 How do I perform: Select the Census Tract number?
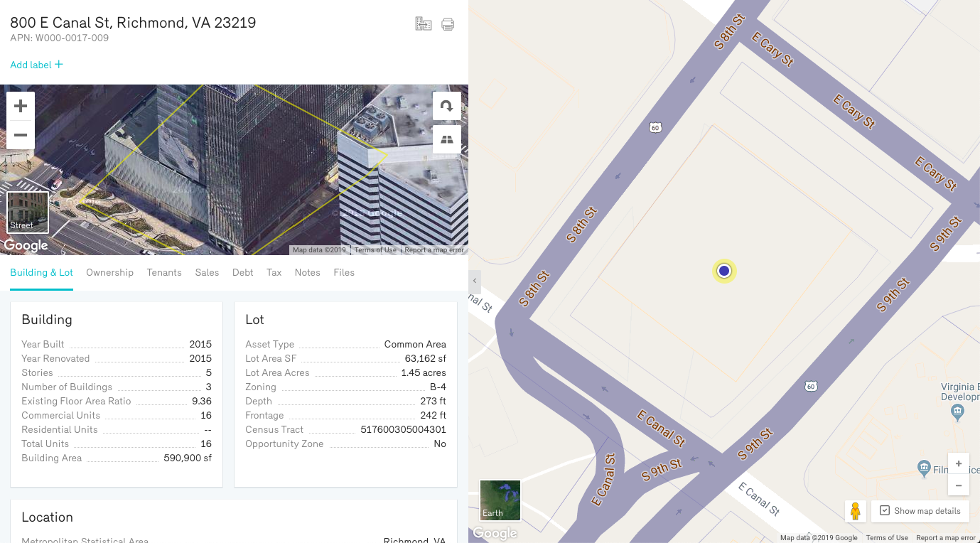[404, 429]
